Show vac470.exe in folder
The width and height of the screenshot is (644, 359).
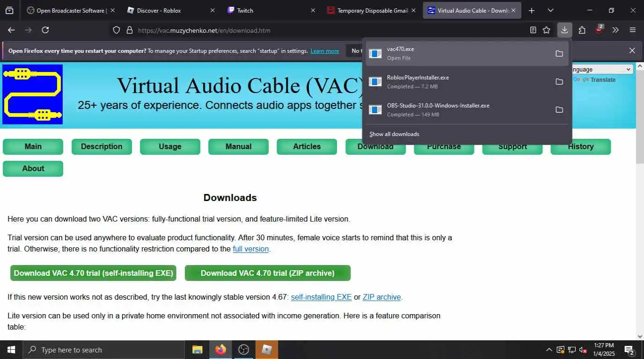click(x=559, y=53)
